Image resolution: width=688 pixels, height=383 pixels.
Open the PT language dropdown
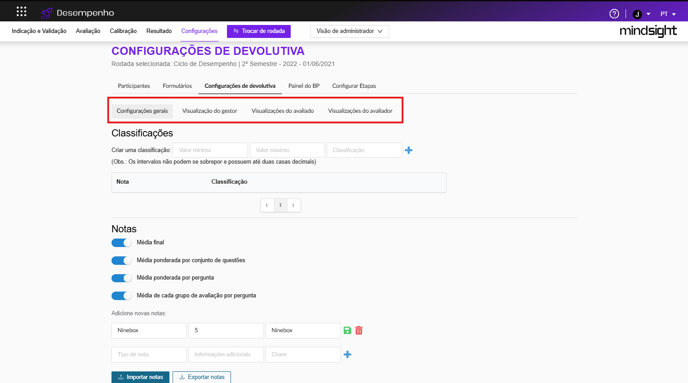click(668, 14)
